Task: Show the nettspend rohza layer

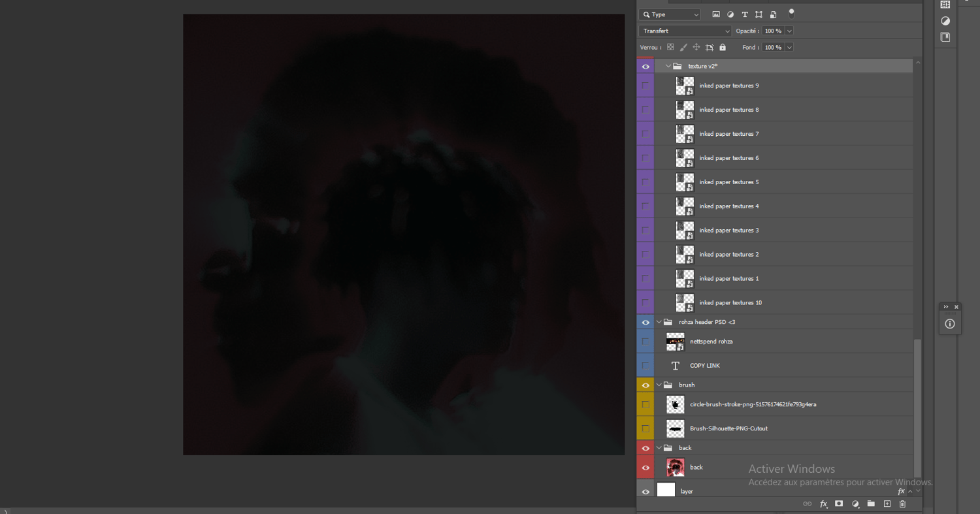Action: (645, 341)
